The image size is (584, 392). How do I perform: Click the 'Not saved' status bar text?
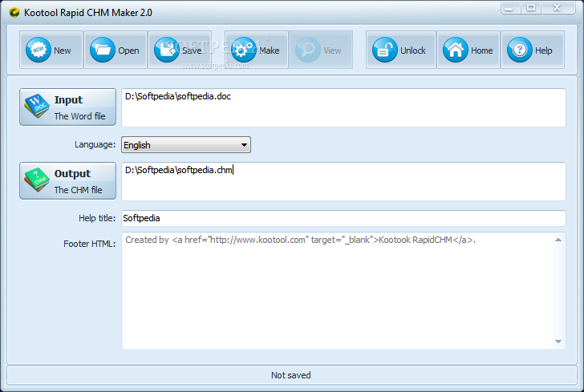291,375
